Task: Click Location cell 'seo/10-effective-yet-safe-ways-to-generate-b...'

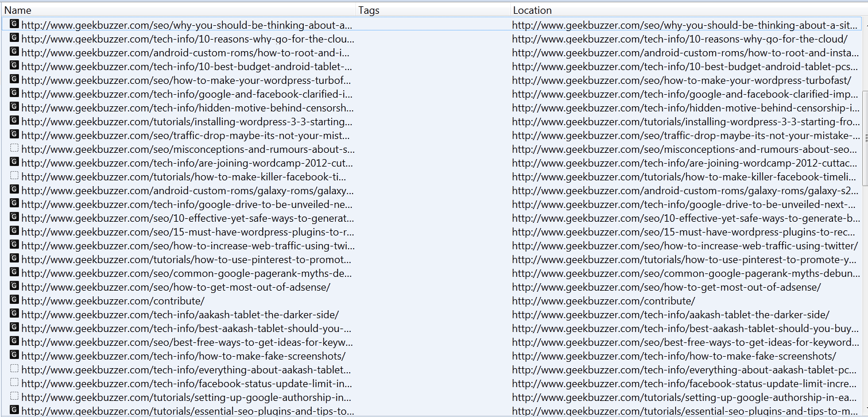Action: [x=686, y=218]
